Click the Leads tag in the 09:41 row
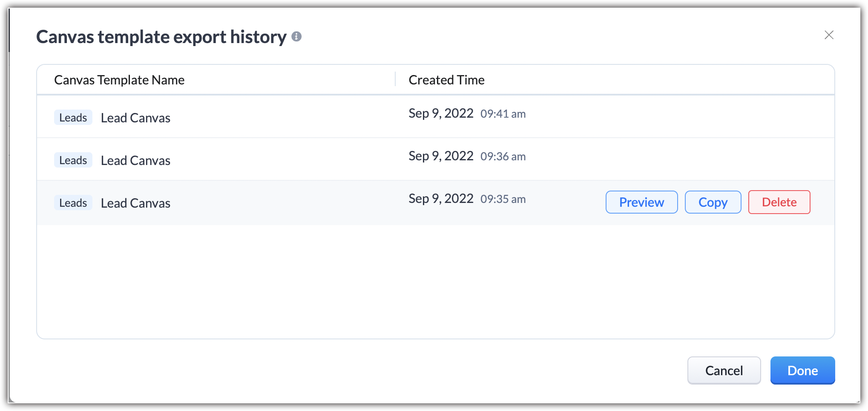The image size is (868, 411). coord(73,118)
